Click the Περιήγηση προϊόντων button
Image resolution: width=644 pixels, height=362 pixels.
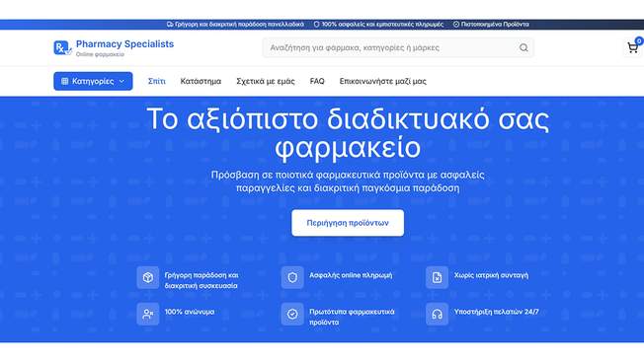pyautogui.click(x=348, y=223)
